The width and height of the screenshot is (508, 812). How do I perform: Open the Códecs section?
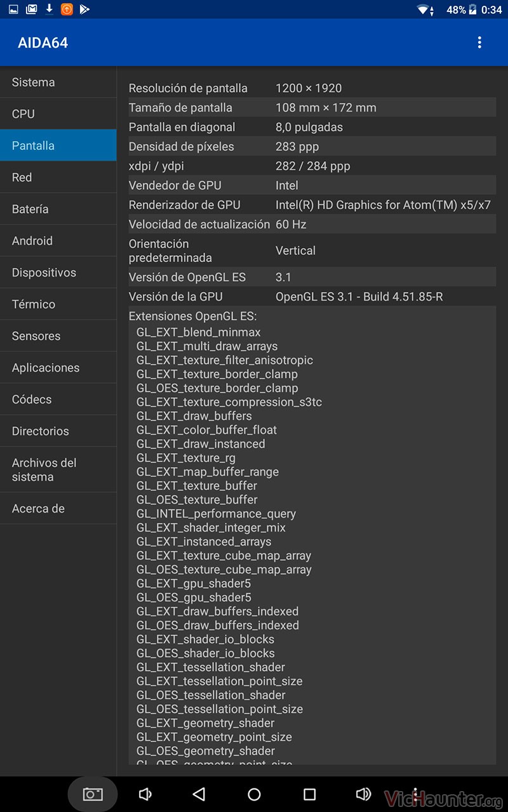point(58,399)
